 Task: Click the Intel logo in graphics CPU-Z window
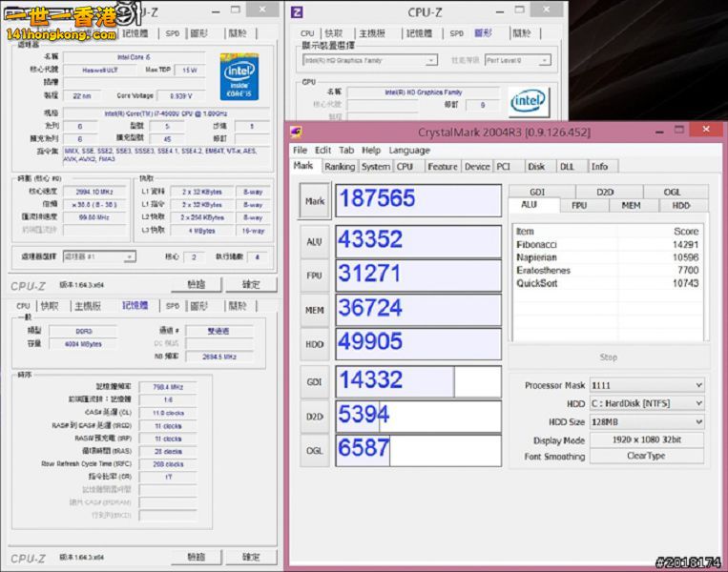529,102
